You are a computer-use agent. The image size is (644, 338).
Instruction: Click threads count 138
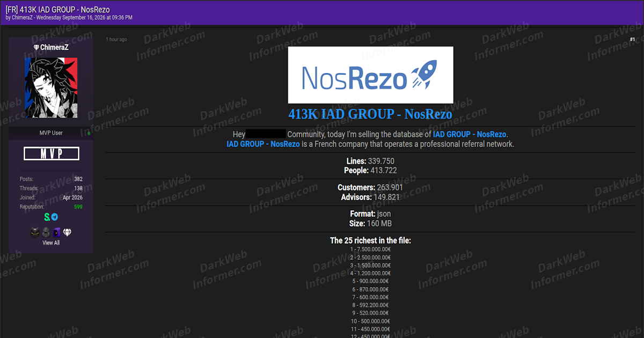coord(78,188)
